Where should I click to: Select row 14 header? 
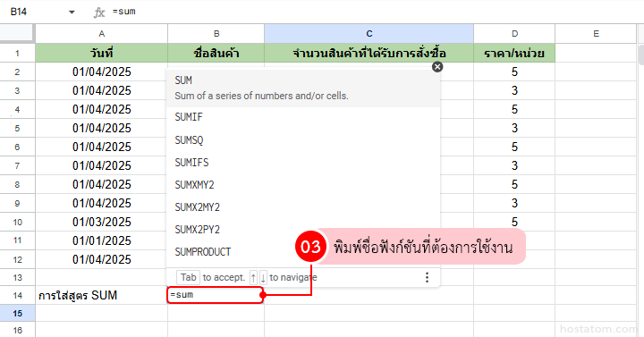(17, 296)
